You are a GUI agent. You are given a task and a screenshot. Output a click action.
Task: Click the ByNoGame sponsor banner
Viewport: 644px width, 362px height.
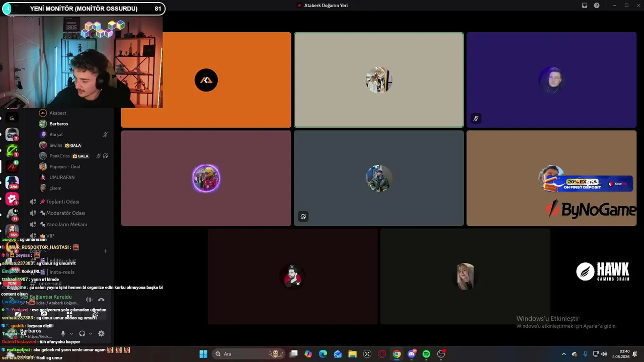591,210
